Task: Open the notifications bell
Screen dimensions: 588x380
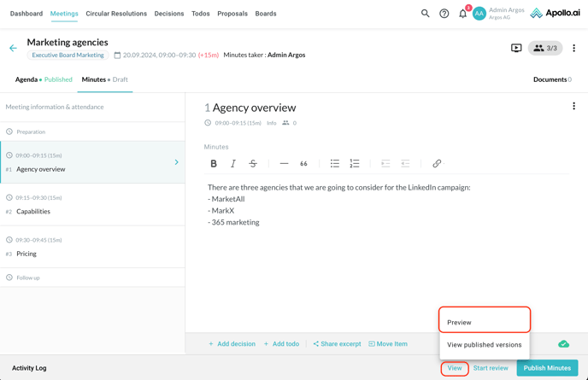Action: [x=462, y=14]
